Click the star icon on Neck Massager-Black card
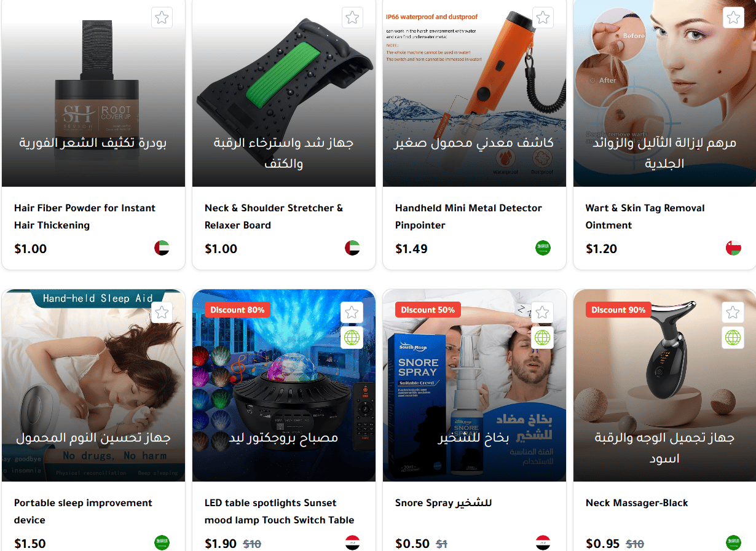Image resolution: width=756 pixels, height=551 pixels. click(733, 313)
